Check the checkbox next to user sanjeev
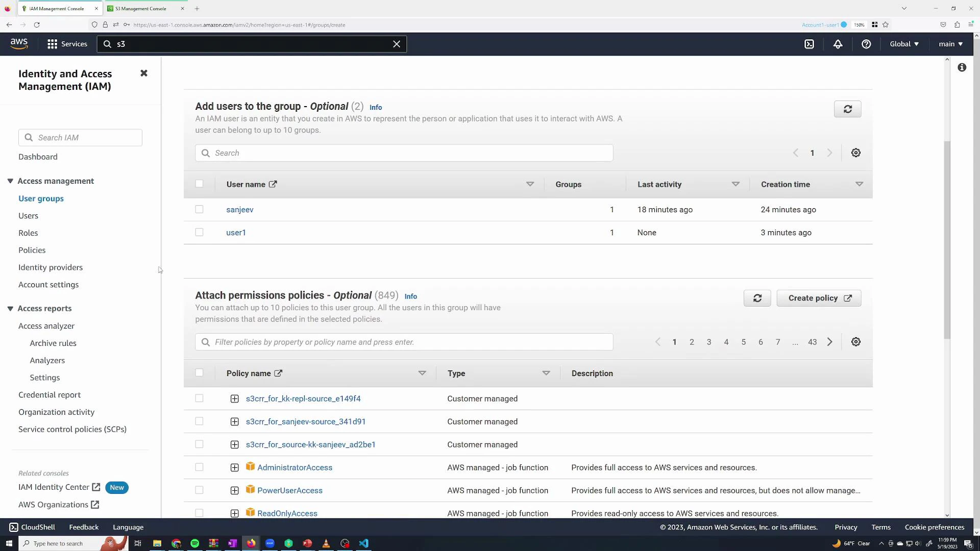Image resolution: width=980 pixels, height=551 pixels. coord(199,209)
